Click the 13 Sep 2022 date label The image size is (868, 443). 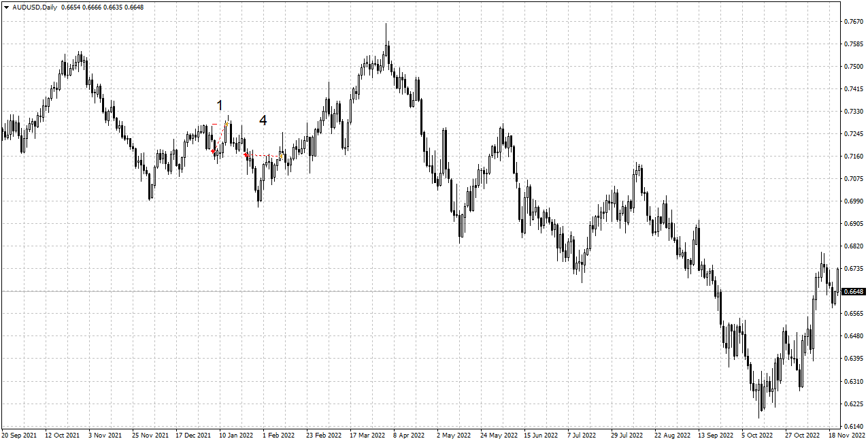(x=715, y=434)
